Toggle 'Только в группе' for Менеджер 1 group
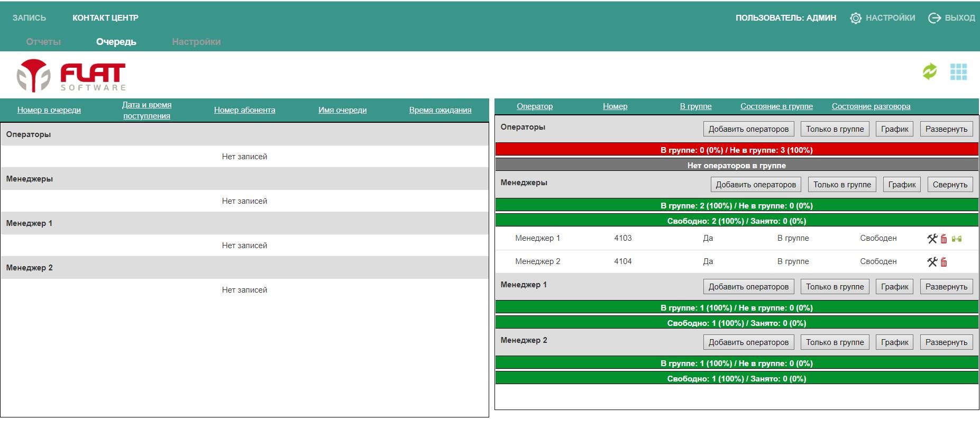This screenshot has width=980, height=427. [835, 287]
